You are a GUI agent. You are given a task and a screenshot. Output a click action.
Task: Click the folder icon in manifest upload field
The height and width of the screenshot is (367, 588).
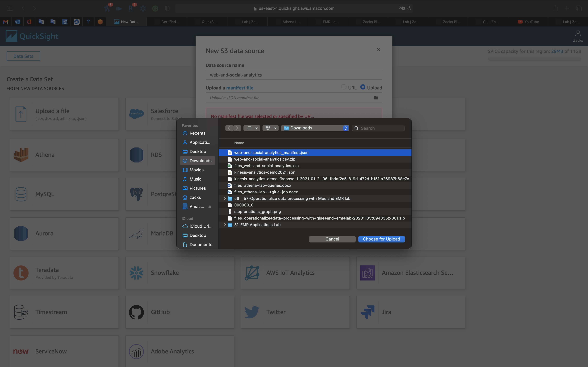376,98
